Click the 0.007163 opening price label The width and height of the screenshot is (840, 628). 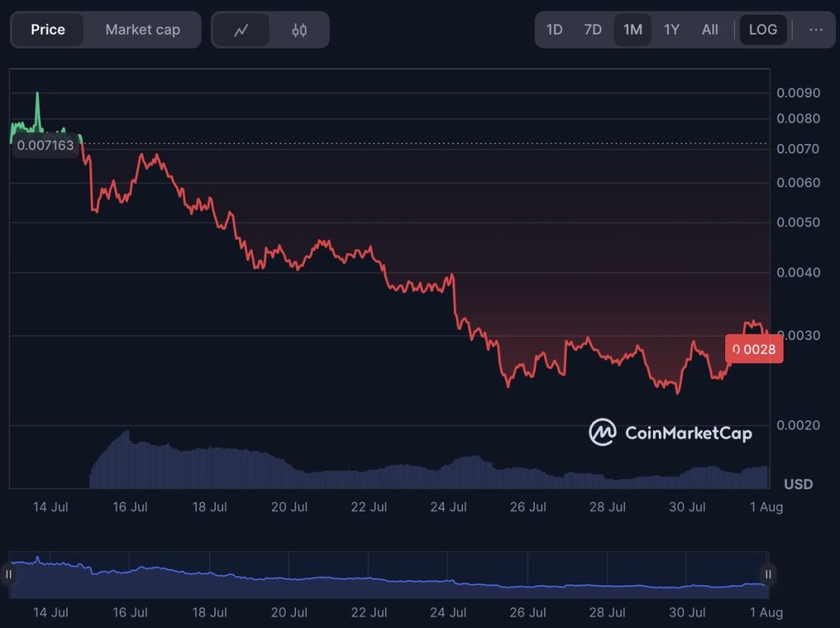click(x=45, y=144)
